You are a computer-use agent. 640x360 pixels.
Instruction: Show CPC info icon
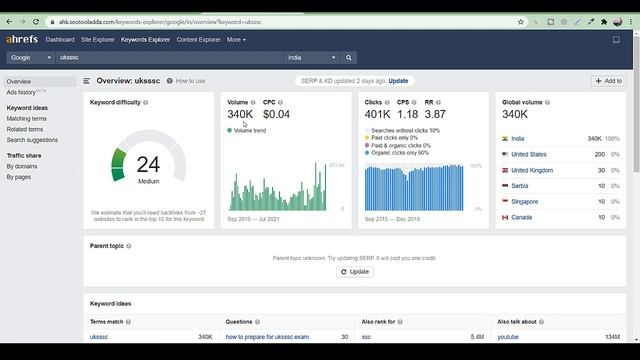point(280,102)
